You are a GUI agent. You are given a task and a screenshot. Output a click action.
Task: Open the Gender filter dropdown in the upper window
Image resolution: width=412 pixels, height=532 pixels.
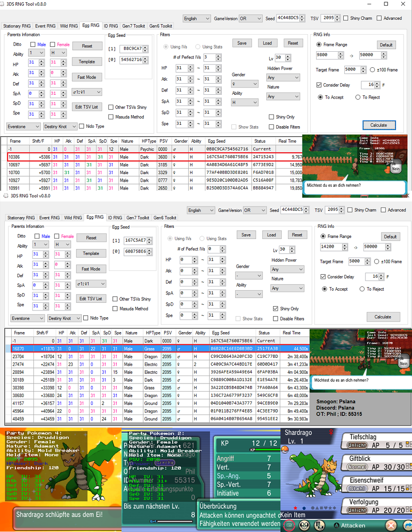pos(245,84)
